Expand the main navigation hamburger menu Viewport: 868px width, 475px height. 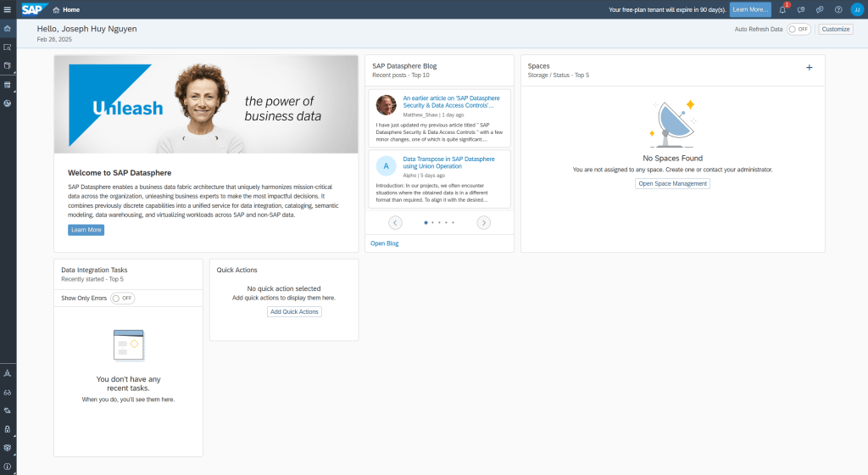coord(8,9)
